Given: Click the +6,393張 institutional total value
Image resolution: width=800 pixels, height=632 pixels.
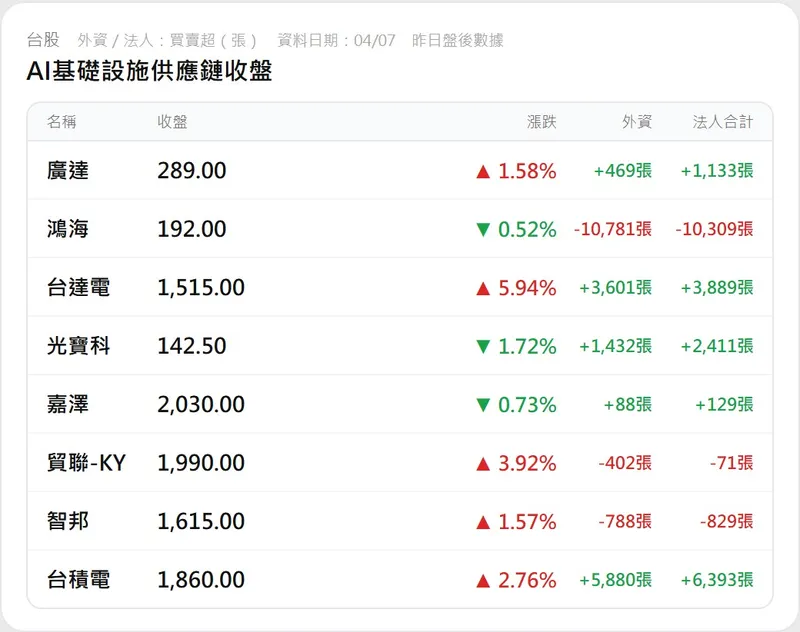Looking at the screenshot, I should click(x=717, y=580).
